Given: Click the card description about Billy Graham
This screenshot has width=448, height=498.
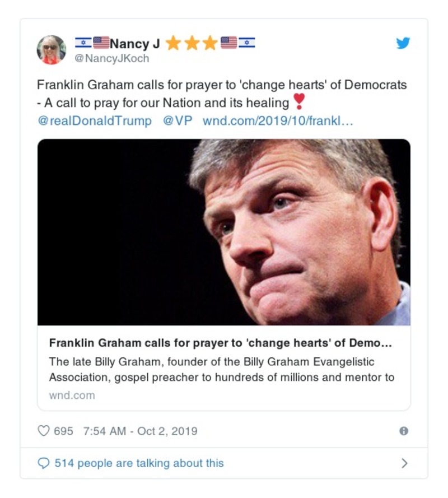Looking at the screenshot, I should tap(222, 369).
